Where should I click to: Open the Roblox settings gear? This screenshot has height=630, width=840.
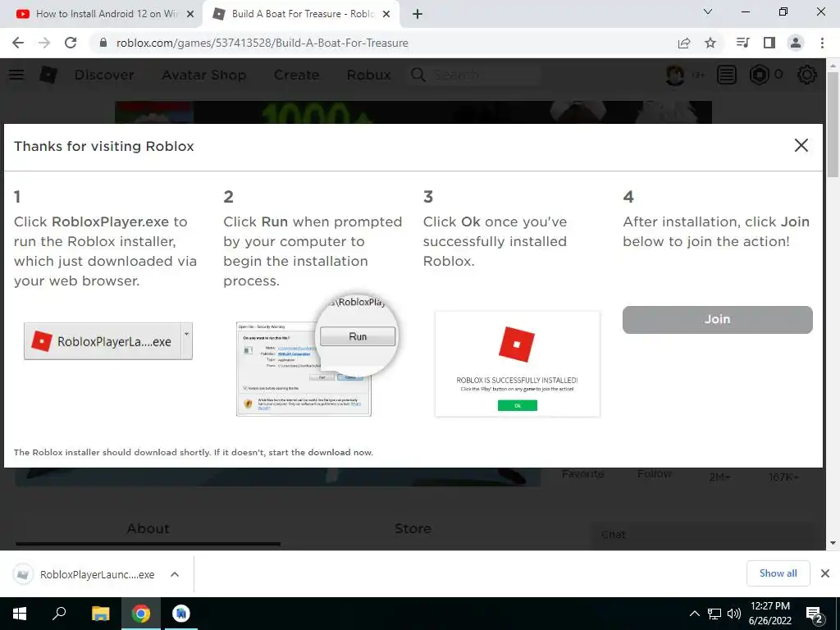pyautogui.click(x=807, y=75)
